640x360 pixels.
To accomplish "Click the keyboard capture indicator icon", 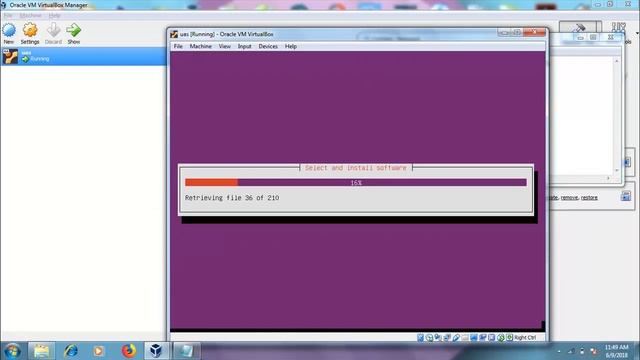I will coord(509,338).
